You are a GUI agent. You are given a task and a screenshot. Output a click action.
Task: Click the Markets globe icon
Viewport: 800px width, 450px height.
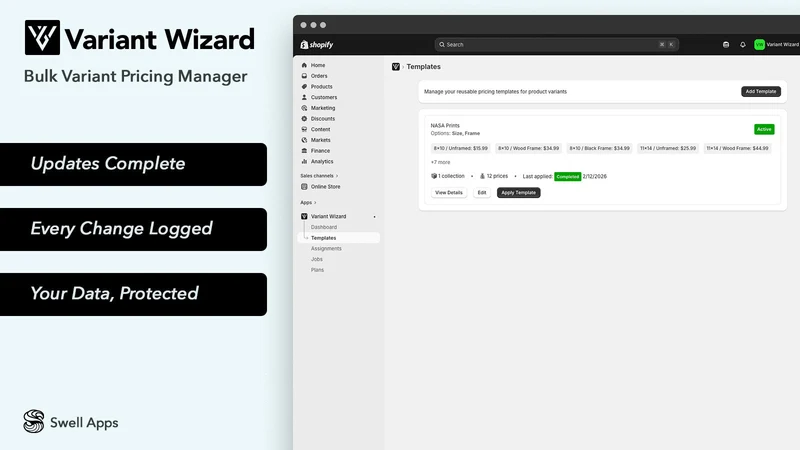[304, 140]
